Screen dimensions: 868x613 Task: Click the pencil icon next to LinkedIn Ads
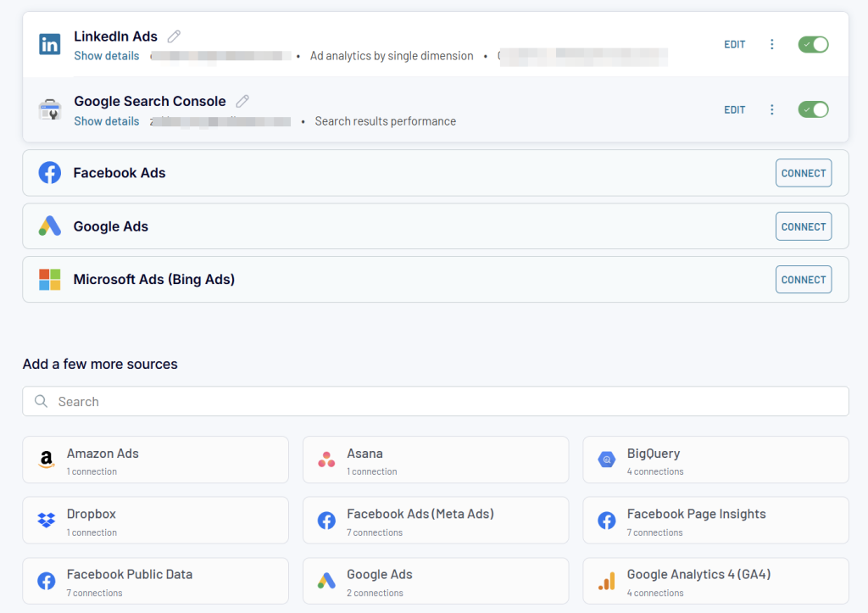click(x=175, y=36)
